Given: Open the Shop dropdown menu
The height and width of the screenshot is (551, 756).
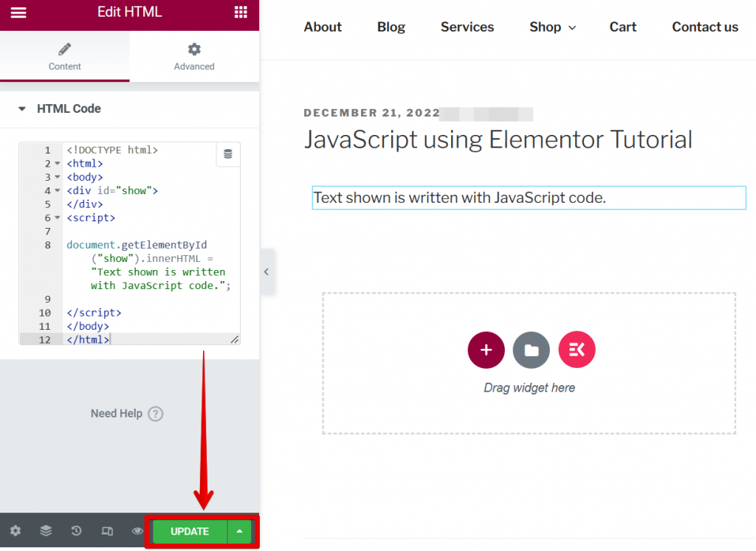Looking at the screenshot, I should pyautogui.click(x=552, y=27).
